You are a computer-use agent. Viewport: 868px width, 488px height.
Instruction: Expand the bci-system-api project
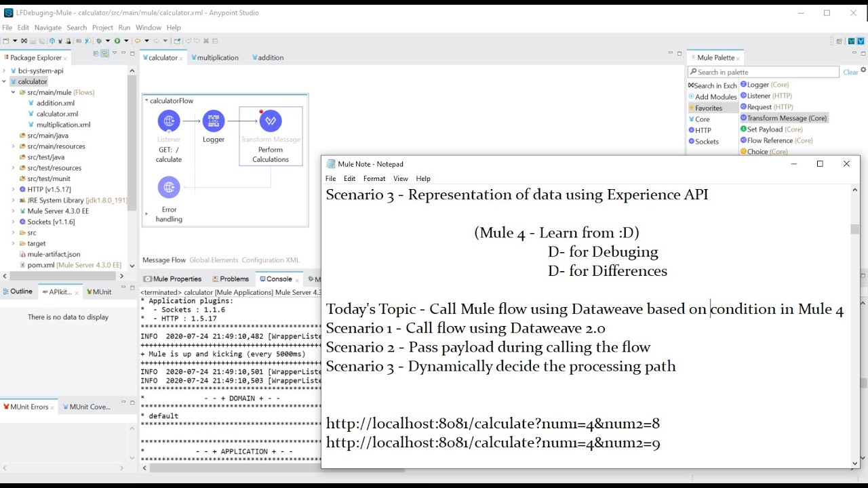click(x=4, y=70)
